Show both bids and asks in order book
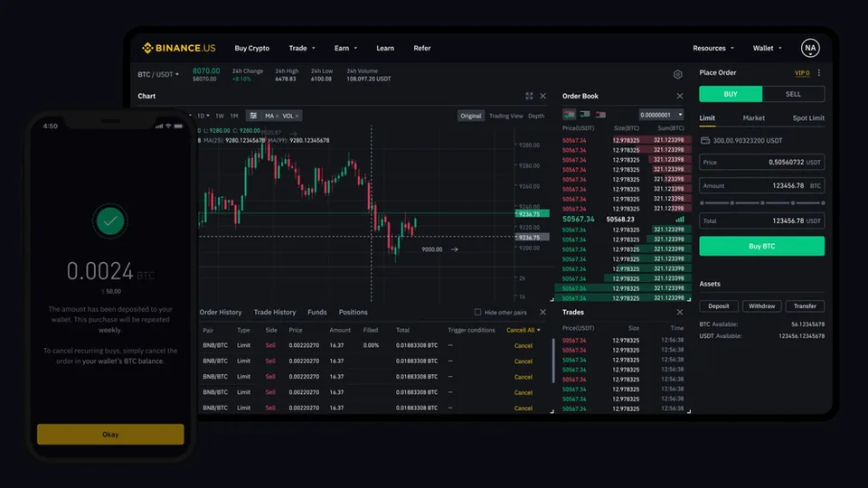 pos(569,115)
